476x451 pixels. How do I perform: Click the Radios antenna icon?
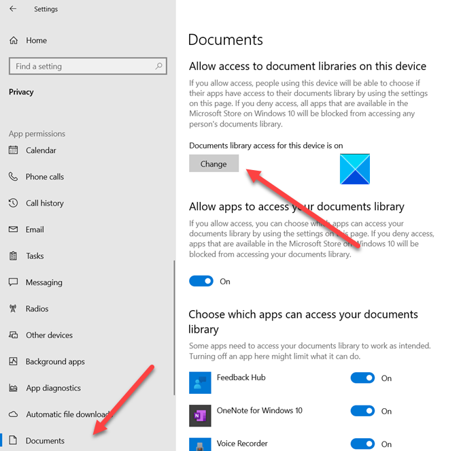click(x=13, y=309)
